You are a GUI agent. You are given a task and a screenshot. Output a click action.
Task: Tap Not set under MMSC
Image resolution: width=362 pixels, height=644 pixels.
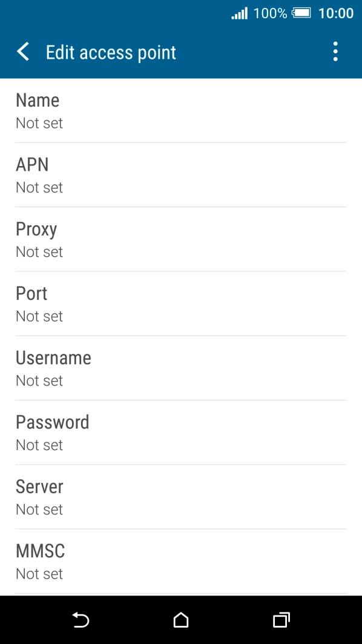[39, 574]
